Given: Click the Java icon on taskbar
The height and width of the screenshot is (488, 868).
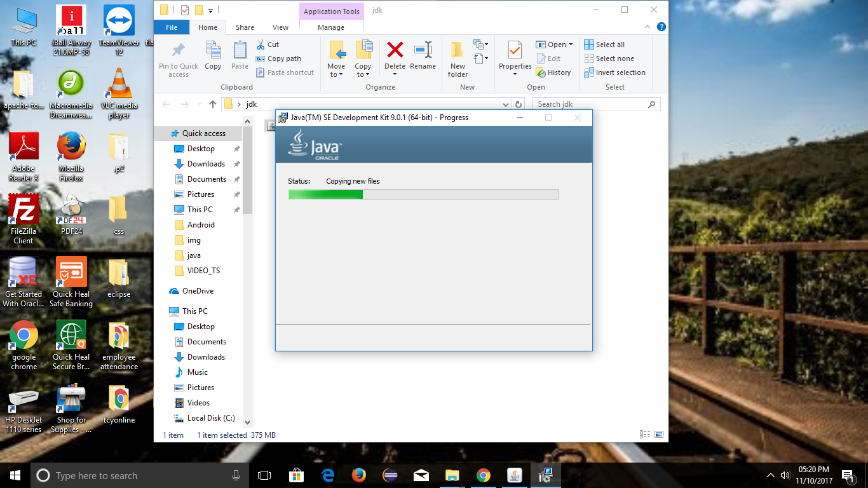Looking at the screenshot, I should [x=515, y=475].
